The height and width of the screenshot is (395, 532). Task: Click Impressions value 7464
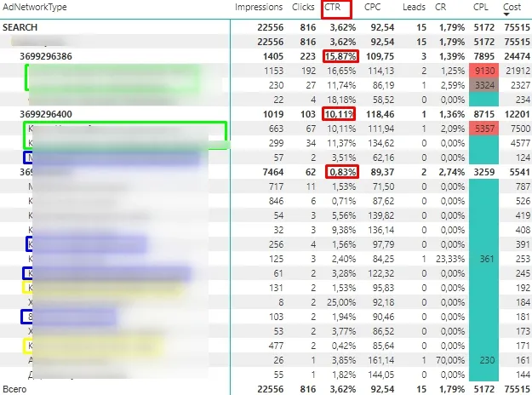point(272,172)
